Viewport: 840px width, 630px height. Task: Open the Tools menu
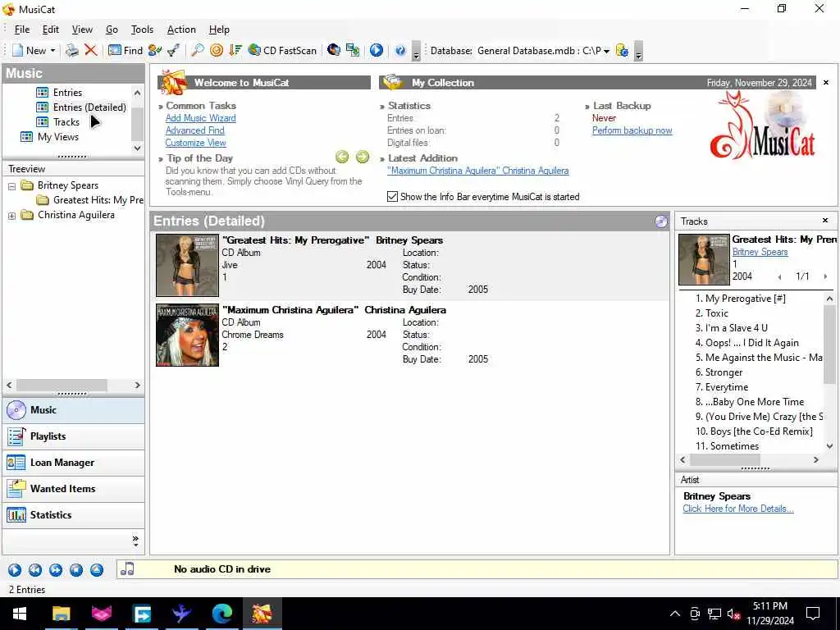(142, 30)
